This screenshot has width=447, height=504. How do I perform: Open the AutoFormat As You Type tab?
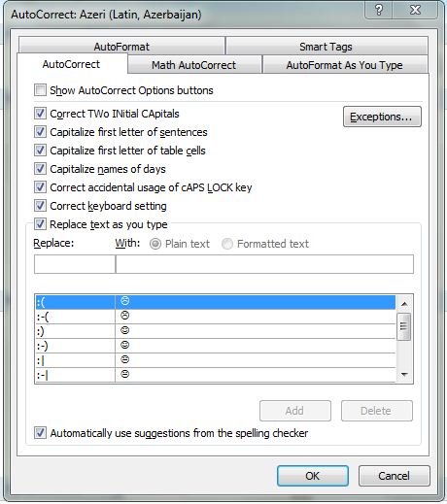click(x=345, y=65)
